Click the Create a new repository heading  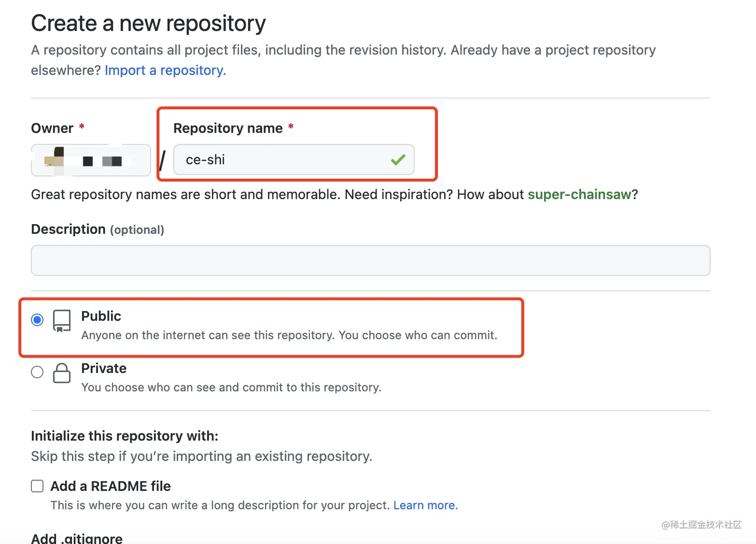148,24
